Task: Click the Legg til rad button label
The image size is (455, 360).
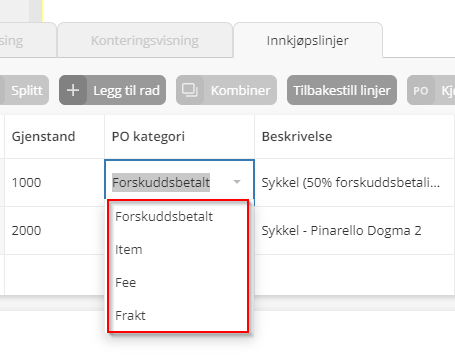Action: [126, 90]
